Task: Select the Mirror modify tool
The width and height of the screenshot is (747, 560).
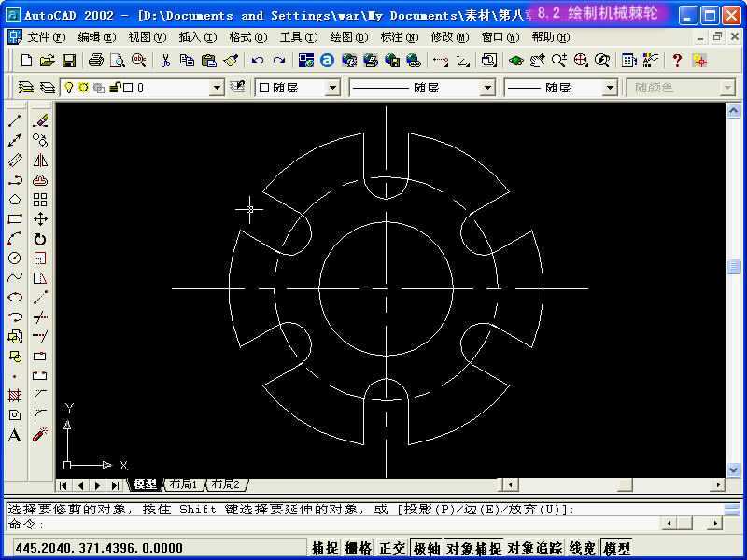Action: [x=40, y=160]
